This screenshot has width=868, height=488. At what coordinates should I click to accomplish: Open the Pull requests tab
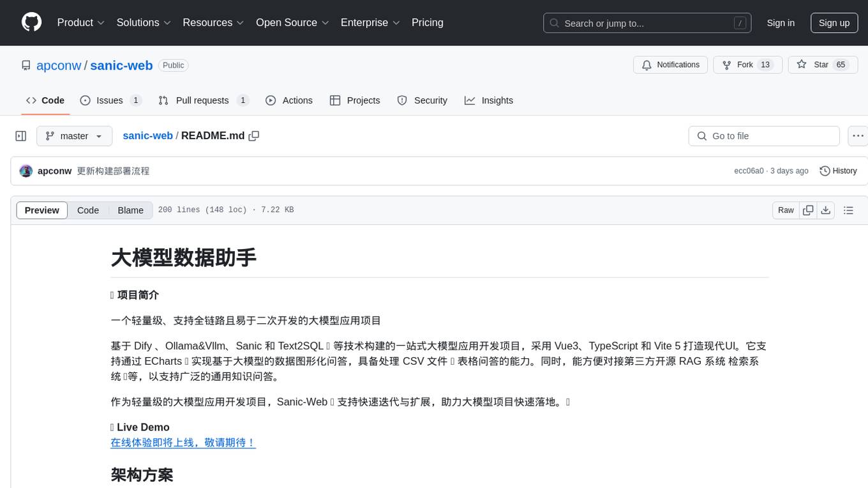pyautogui.click(x=203, y=100)
